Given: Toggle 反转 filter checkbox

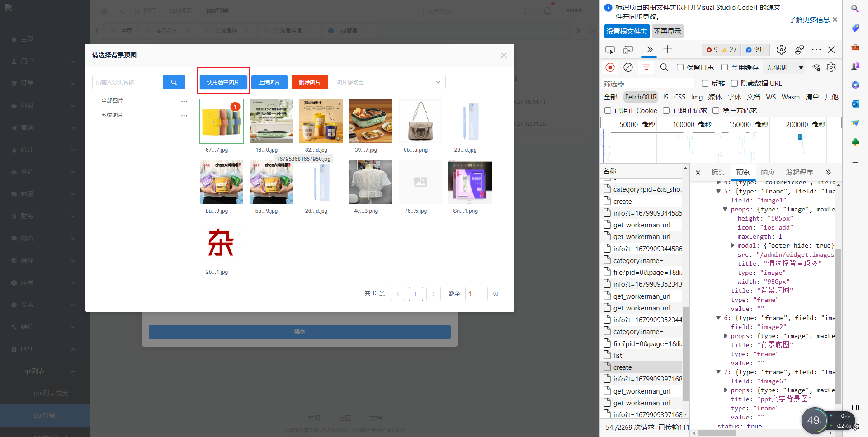Looking at the screenshot, I should click(x=705, y=83).
